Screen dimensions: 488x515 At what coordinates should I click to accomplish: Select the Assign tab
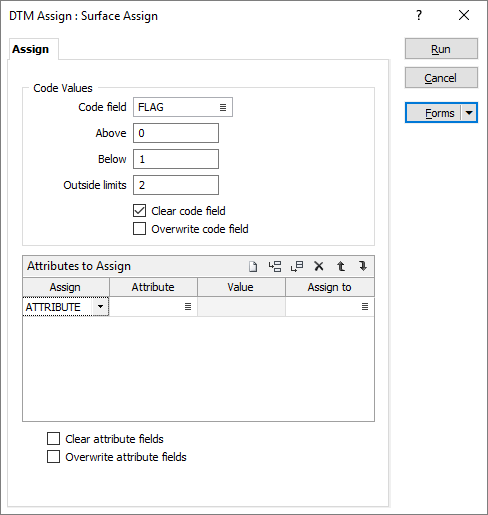point(31,49)
